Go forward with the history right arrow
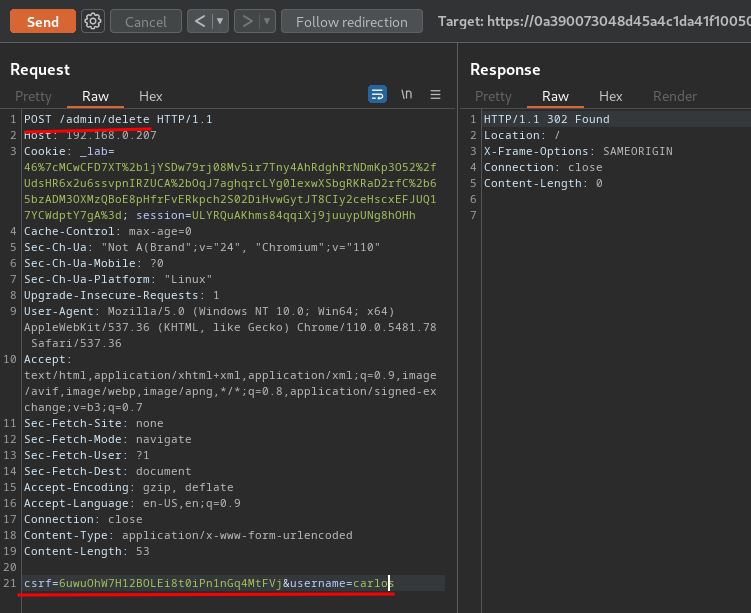Screen dimensions: 751x613 247,21
